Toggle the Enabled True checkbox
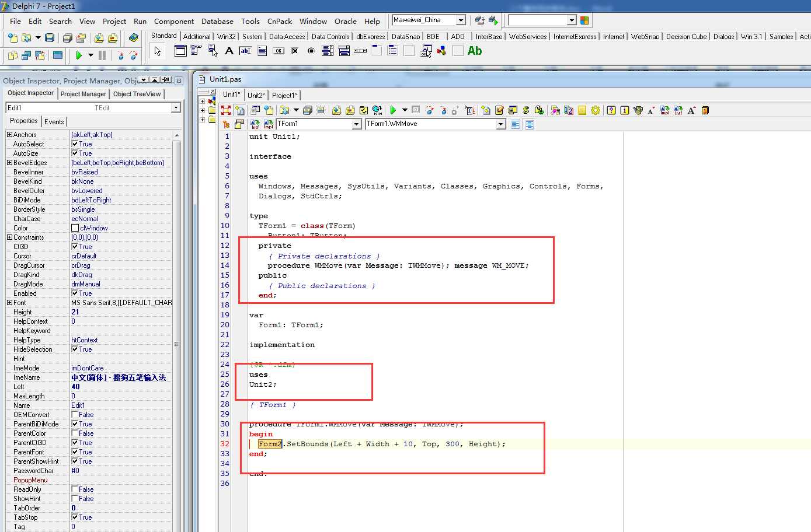The image size is (811, 532). (75, 293)
